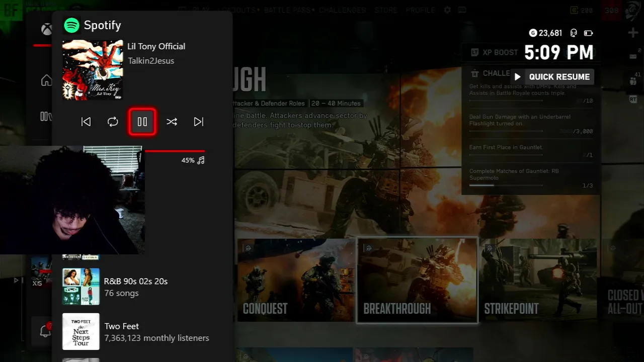This screenshot has width=644, height=362.
Task: Open the Profile tab
Action: point(420,10)
